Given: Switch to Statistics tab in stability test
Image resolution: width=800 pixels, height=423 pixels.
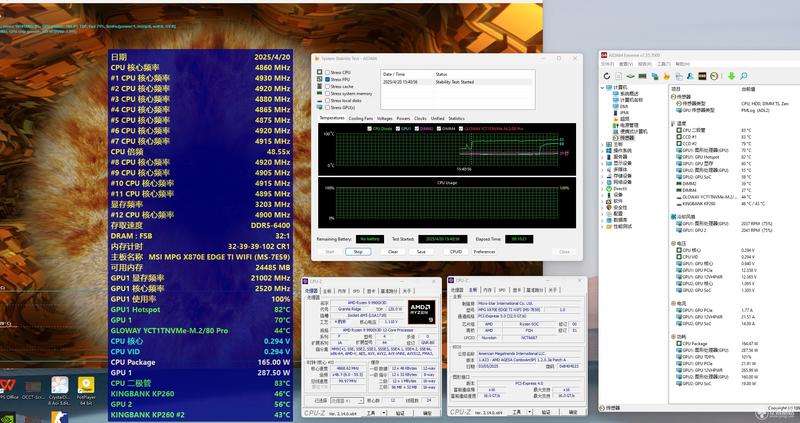Looking at the screenshot, I should point(457,118).
